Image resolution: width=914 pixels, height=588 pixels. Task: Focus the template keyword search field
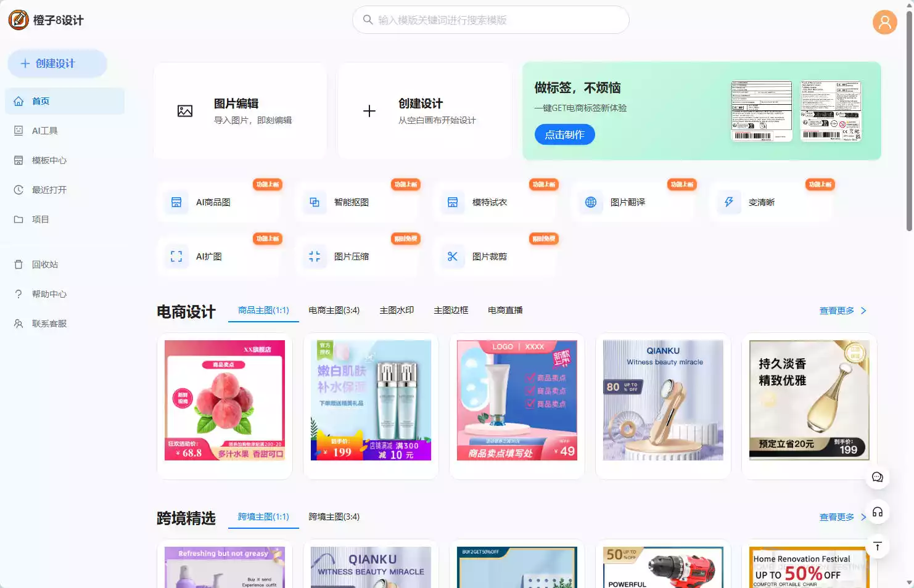point(490,20)
